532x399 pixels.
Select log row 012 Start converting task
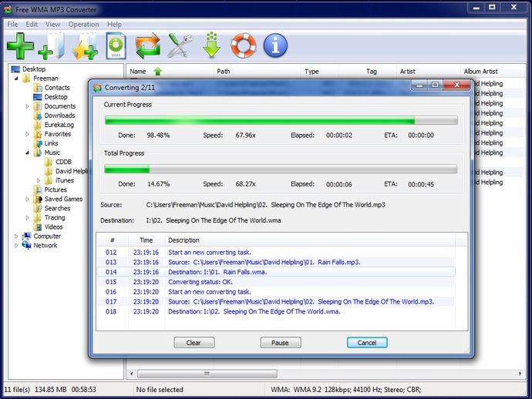click(276, 253)
